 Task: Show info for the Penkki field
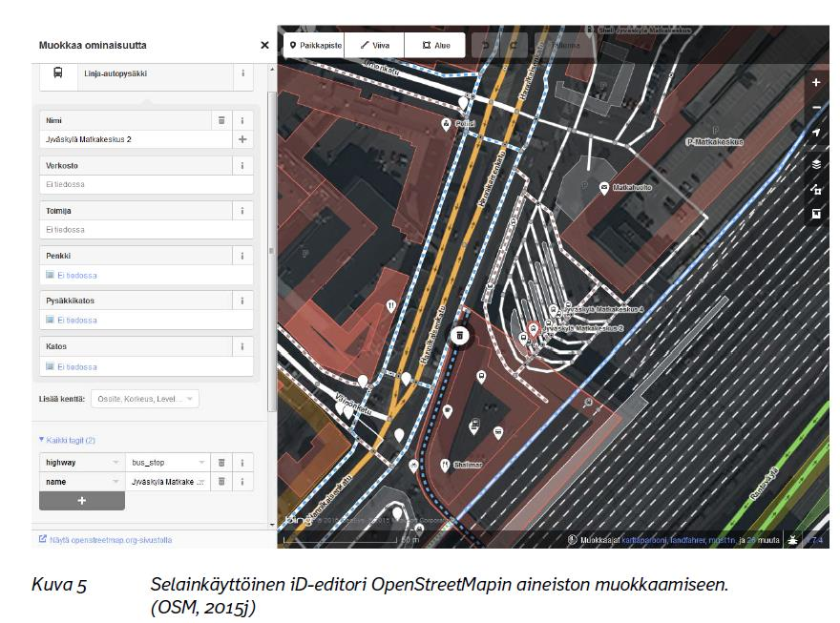pos(242,256)
